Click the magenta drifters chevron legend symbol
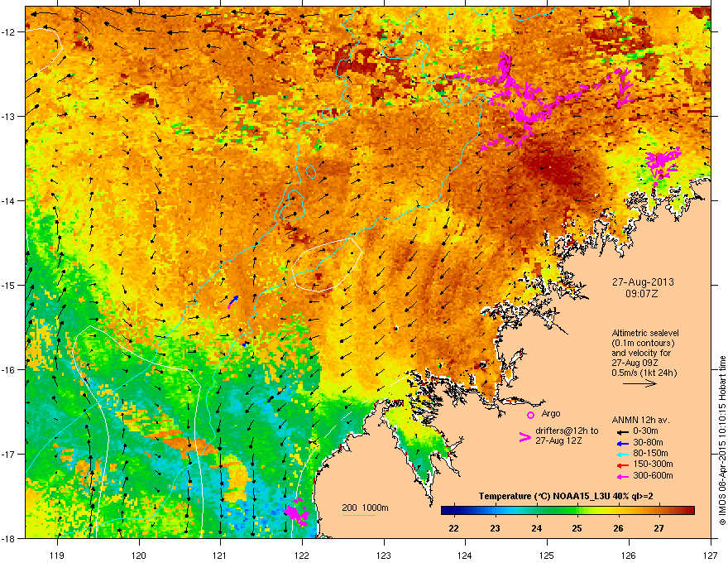 pyautogui.click(x=524, y=437)
